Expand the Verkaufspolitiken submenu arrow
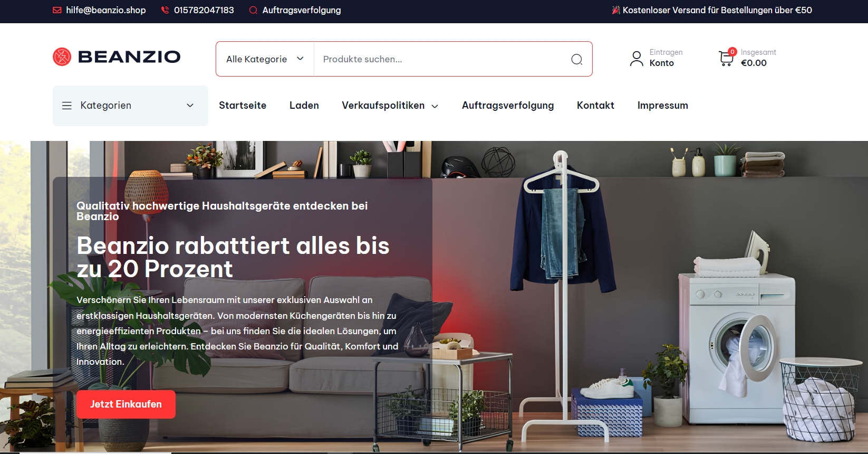This screenshot has width=868, height=454. point(435,106)
